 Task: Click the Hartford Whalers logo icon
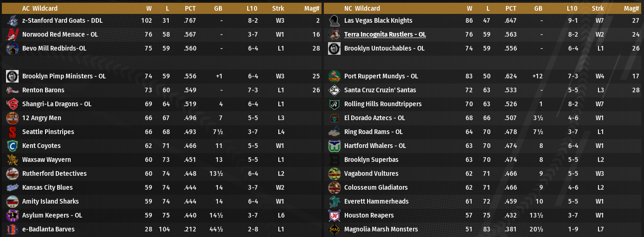334,146
